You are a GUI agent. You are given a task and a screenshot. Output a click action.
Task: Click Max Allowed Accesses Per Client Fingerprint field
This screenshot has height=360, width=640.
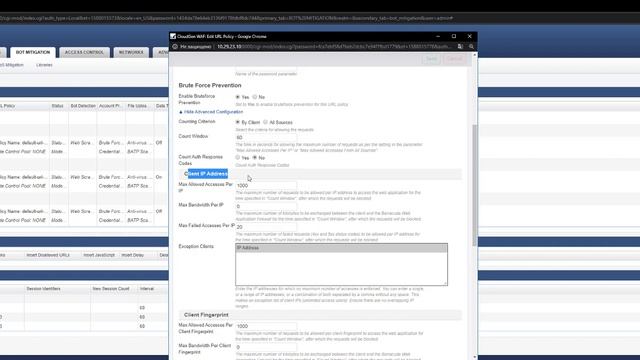tap(266, 326)
